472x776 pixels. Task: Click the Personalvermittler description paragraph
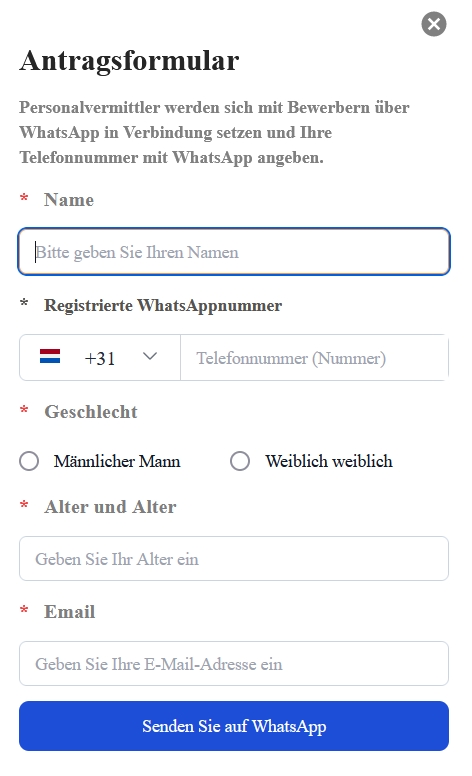(214, 132)
